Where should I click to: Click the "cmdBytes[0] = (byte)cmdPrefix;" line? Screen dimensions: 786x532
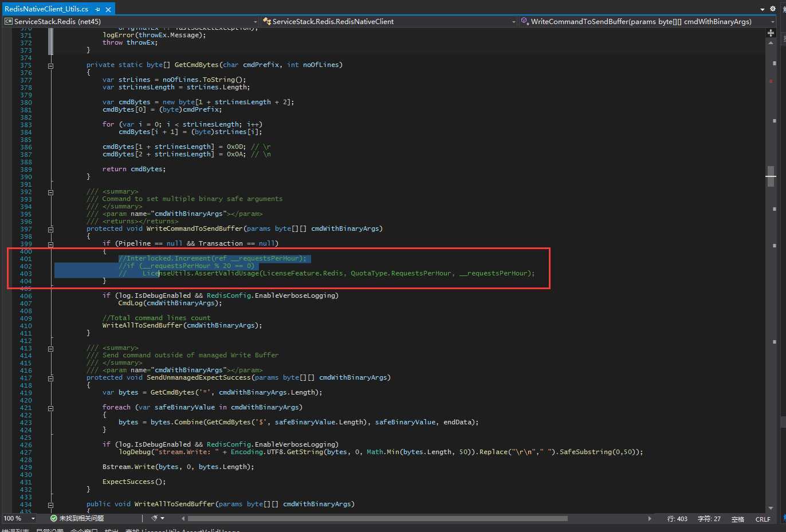pos(162,110)
